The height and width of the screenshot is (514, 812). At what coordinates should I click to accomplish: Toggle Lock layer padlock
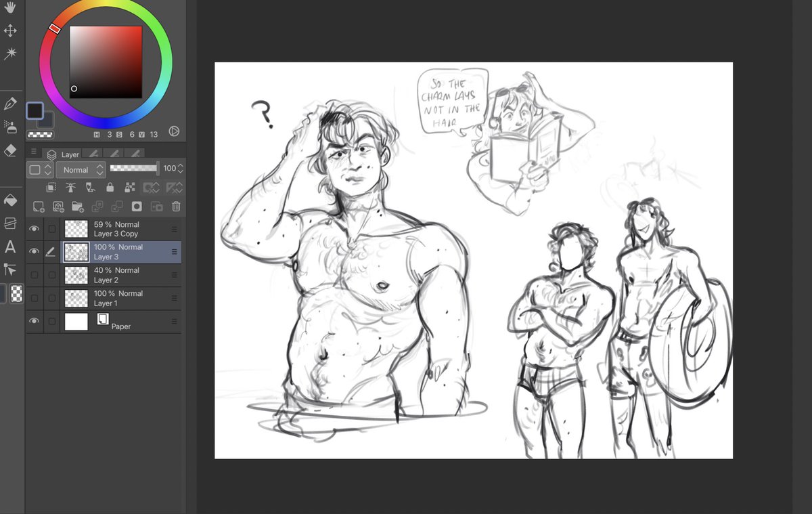(109, 188)
